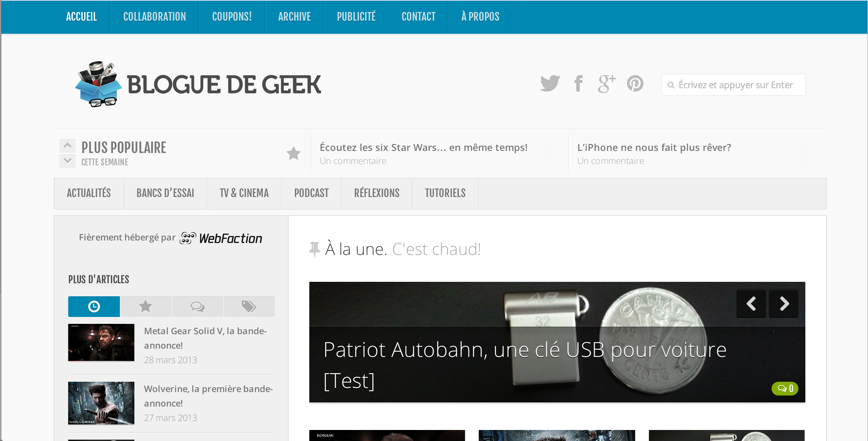Select the comments bubble tab
Image resolution: width=868 pixels, height=441 pixels.
198,306
